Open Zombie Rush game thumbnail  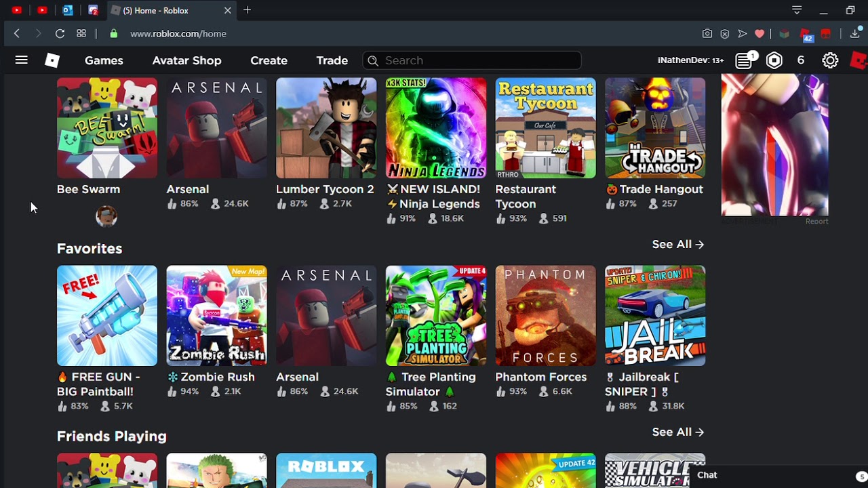[217, 316]
